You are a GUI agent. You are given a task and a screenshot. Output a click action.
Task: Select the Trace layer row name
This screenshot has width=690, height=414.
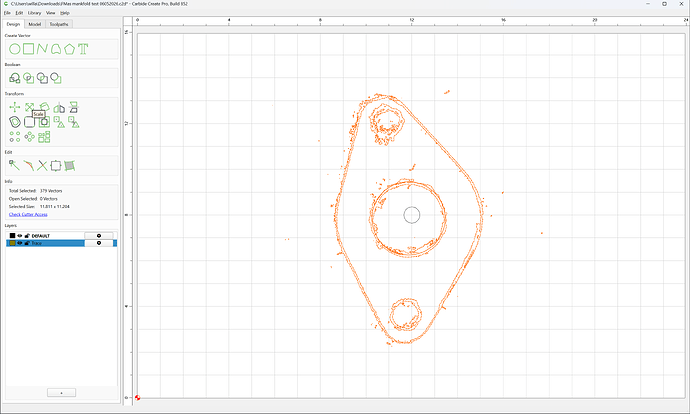(37, 243)
